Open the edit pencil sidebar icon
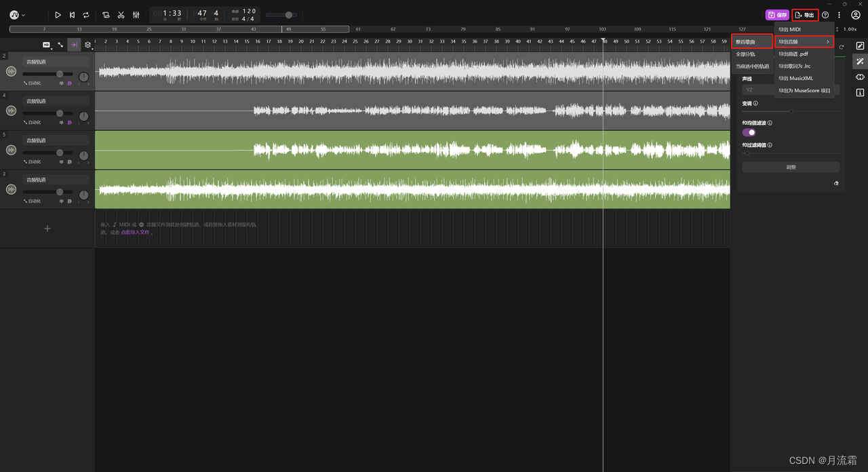This screenshot has width=868, height=472. pyautogui.click(x=860, y=46)
